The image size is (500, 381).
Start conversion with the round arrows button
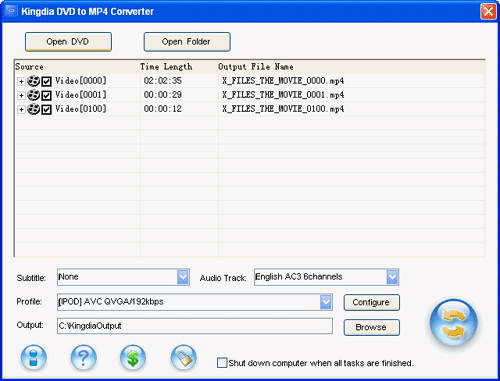tap(454, 323)
